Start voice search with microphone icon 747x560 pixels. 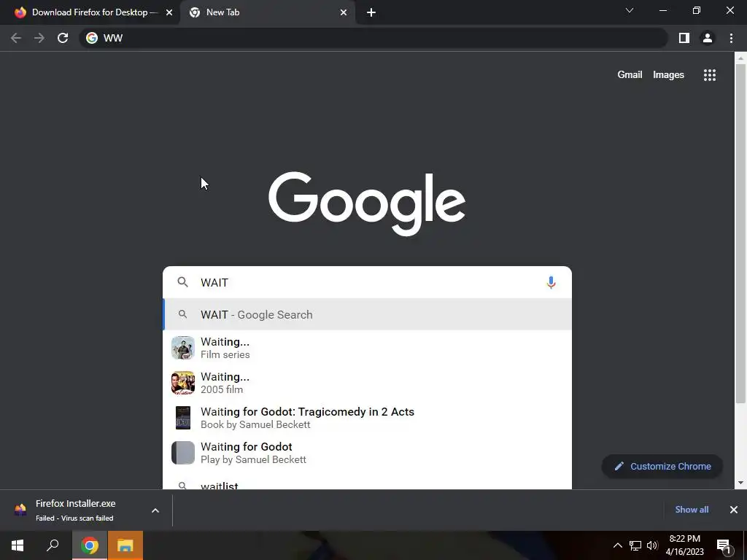(551, 282)
